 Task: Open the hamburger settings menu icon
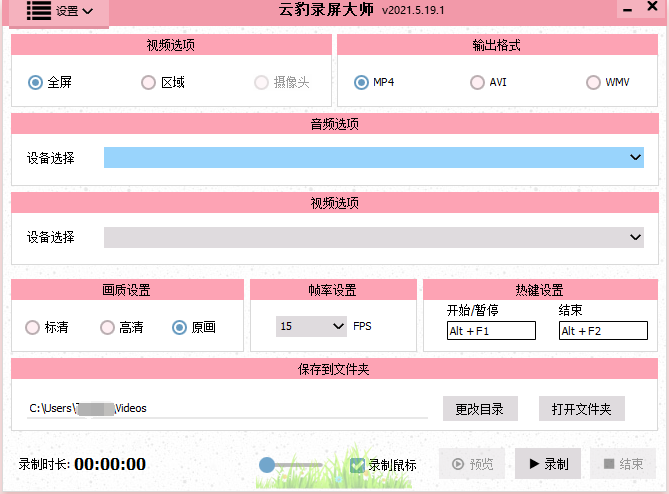tap(39, 10)
